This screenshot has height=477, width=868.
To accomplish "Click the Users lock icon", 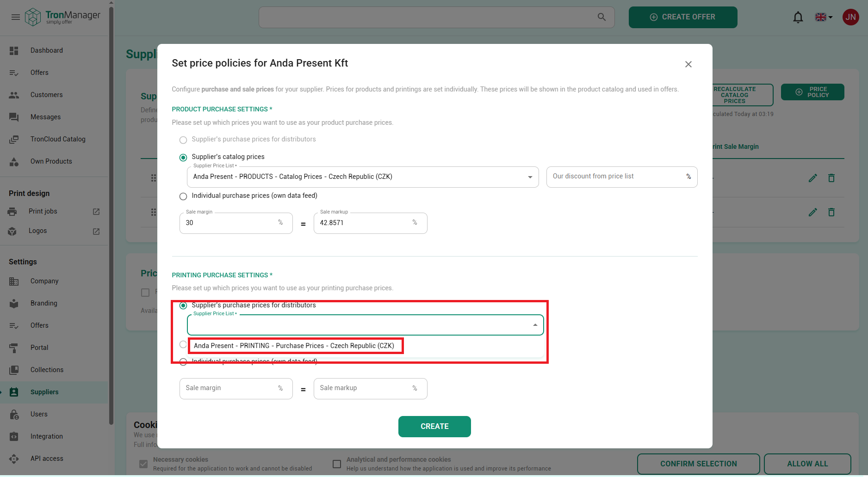I will point(14,415).
